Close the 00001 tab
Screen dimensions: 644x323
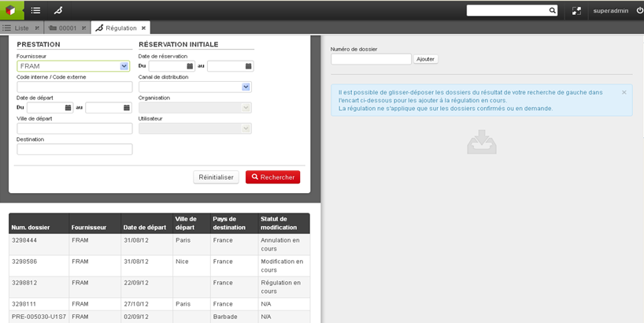click(83, 28)
